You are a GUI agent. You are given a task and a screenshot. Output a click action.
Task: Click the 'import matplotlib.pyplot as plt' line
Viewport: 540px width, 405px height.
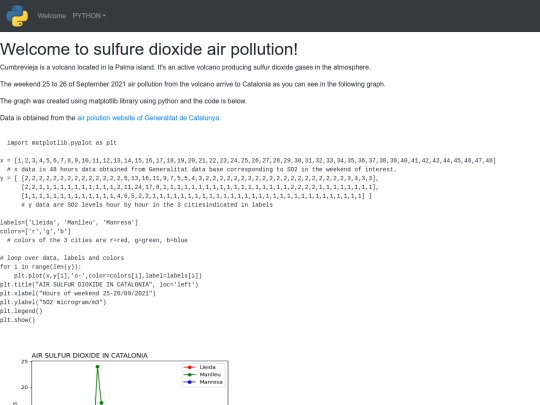pos(62,143)
